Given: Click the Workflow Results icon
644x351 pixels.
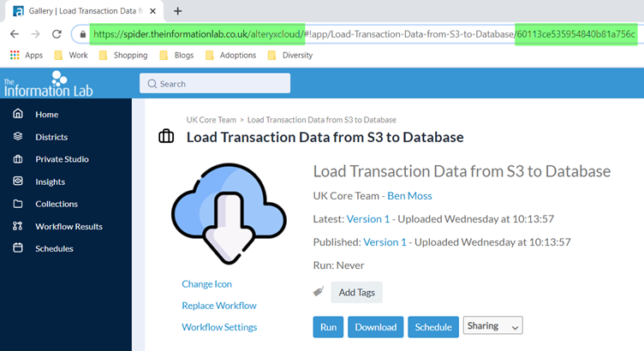Looking at the screenshot, I should (18, 226).
